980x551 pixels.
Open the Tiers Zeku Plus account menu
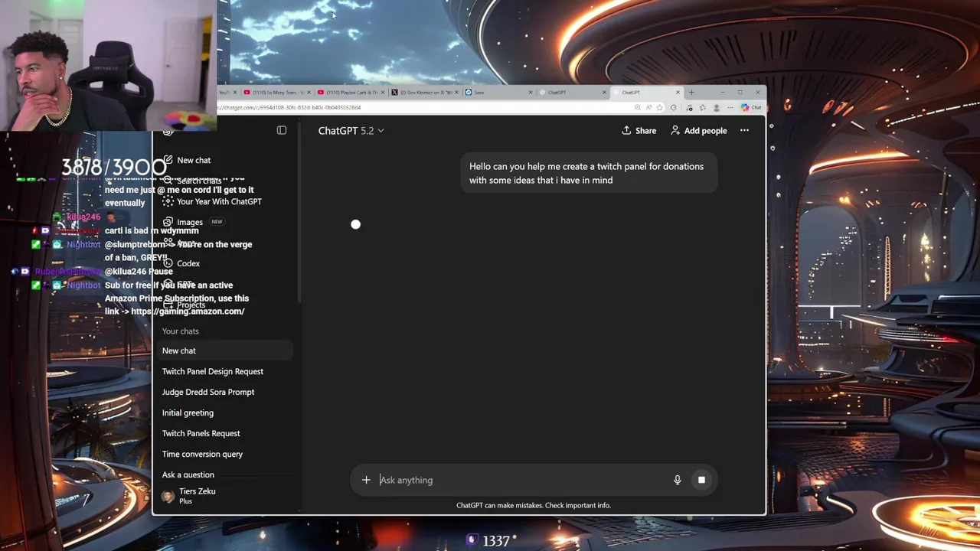pyautogui.click(x=225, y=496)
